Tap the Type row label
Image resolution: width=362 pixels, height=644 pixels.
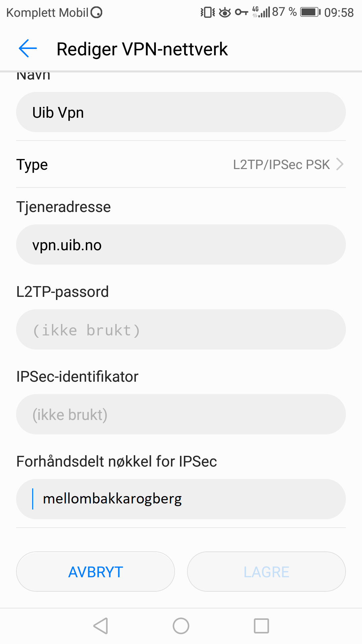pos(32,165)
